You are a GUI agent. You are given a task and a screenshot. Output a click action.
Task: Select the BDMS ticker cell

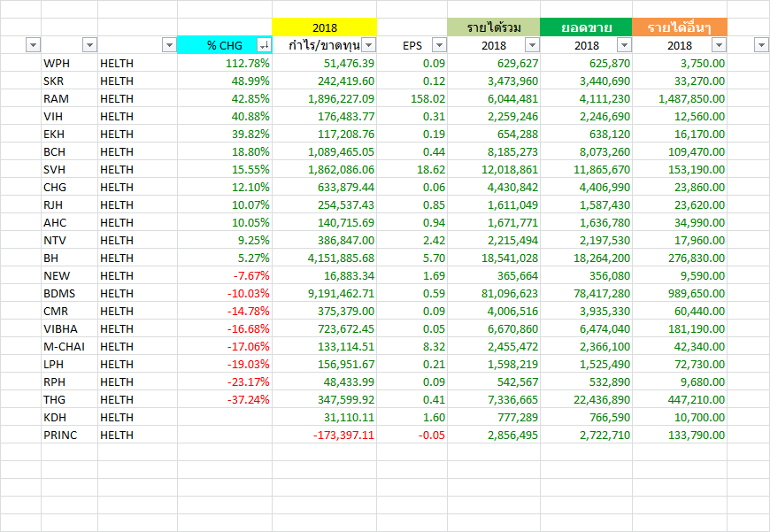coord(69,293)
